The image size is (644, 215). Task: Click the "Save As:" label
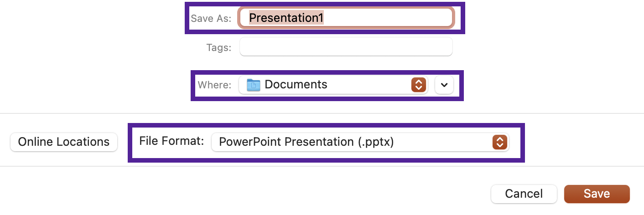211,19
